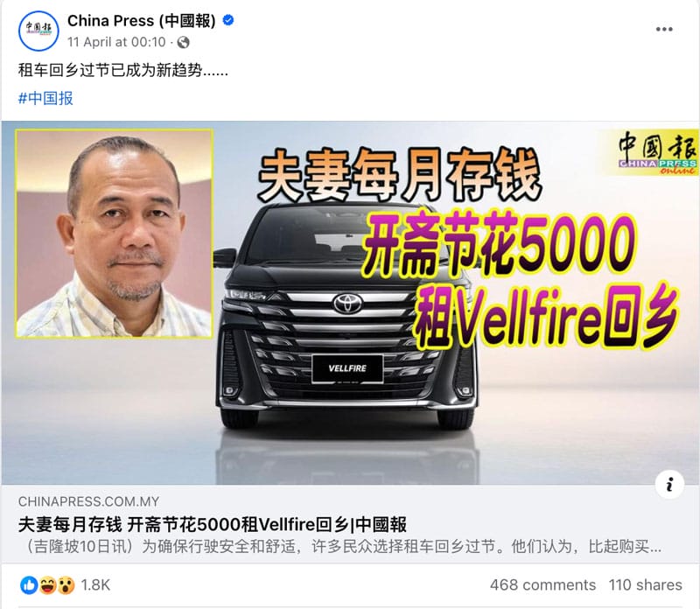
Task: Open the China Press profile picture
Action: [x=38, y=31]
